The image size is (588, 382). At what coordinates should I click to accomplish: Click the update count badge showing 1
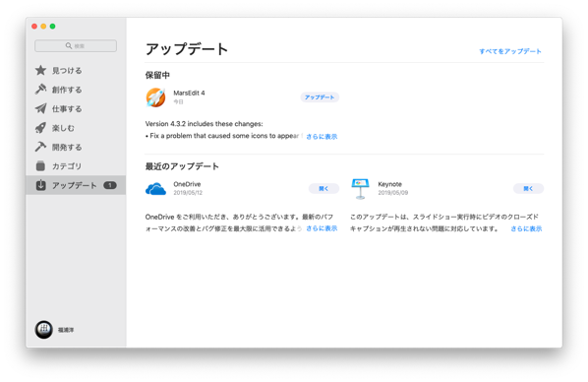pos(110,185)
